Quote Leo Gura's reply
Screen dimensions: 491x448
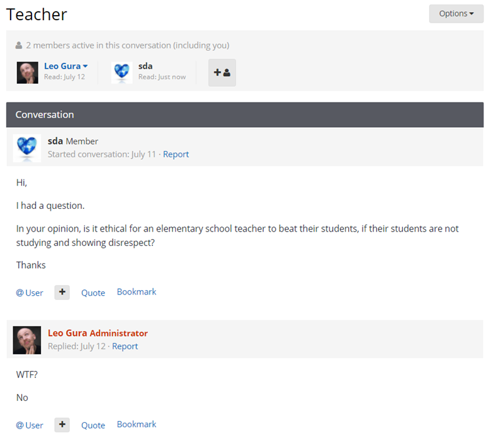coord(93,425)
